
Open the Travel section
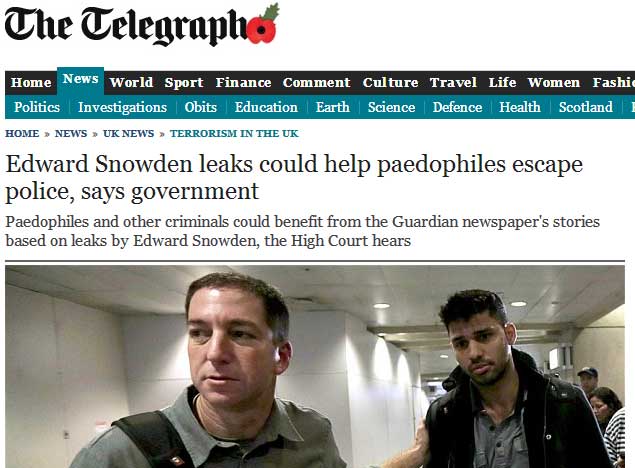tap(453, 83)
